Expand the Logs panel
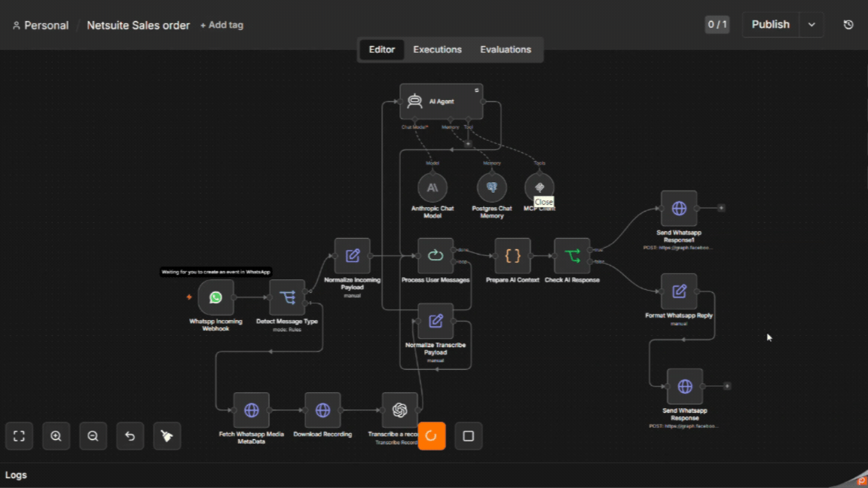This screenshot has height=488, width=868. coord(16,475)
